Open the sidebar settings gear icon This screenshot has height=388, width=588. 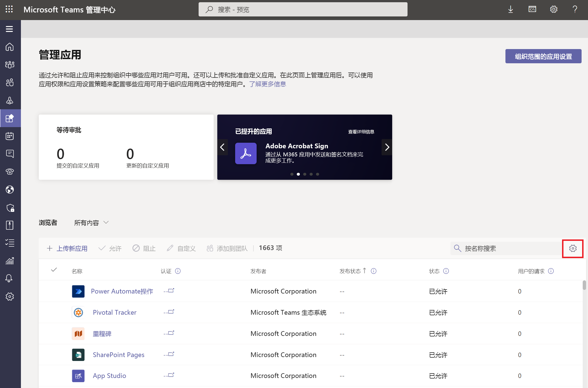[10, 297]
